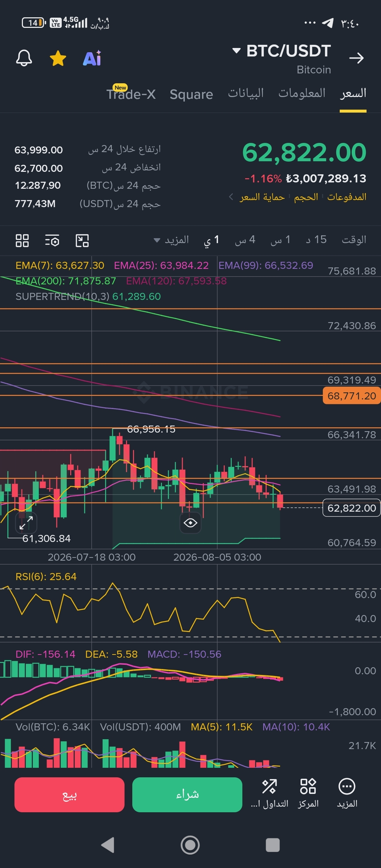This screenshot has width=381, height=868.
Task: Expand the المزيد timeframe dropdown
Action: tap(171, 240)
